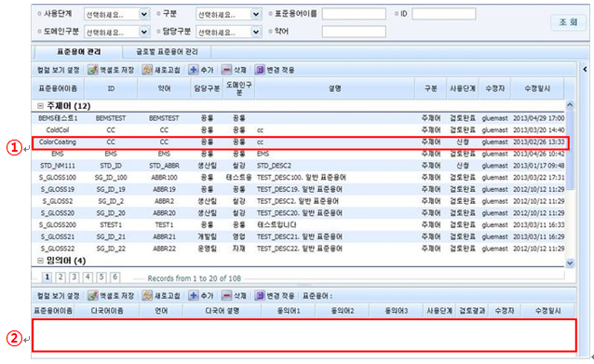Click the ABBR100 abbreviation cell
The width and height of the screenshot is (594, 364).
(164, 177)
